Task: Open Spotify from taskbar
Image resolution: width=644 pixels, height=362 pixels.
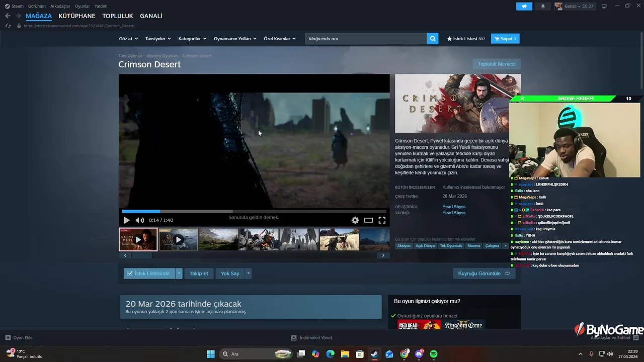Action: 434,354
